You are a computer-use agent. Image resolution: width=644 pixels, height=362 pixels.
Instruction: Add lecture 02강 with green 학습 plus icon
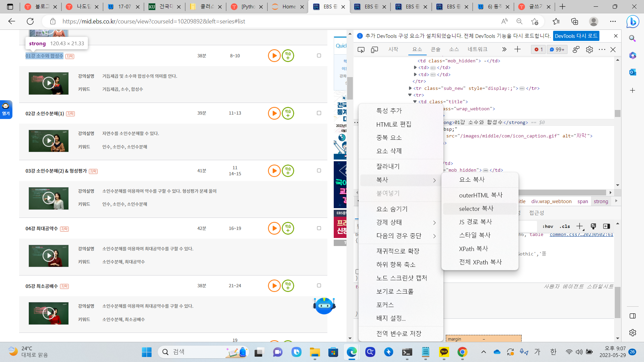coord(288,113)
